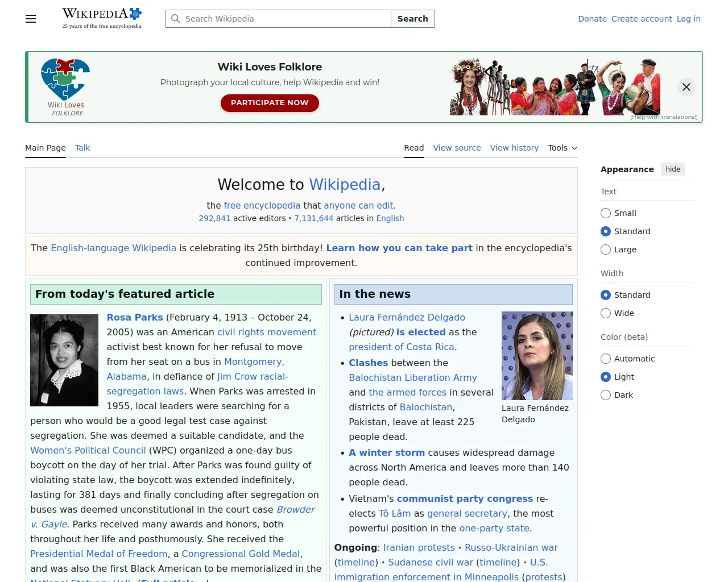Select Wide width option
This screenshot has height=582, width=728.
click(606, 313)
